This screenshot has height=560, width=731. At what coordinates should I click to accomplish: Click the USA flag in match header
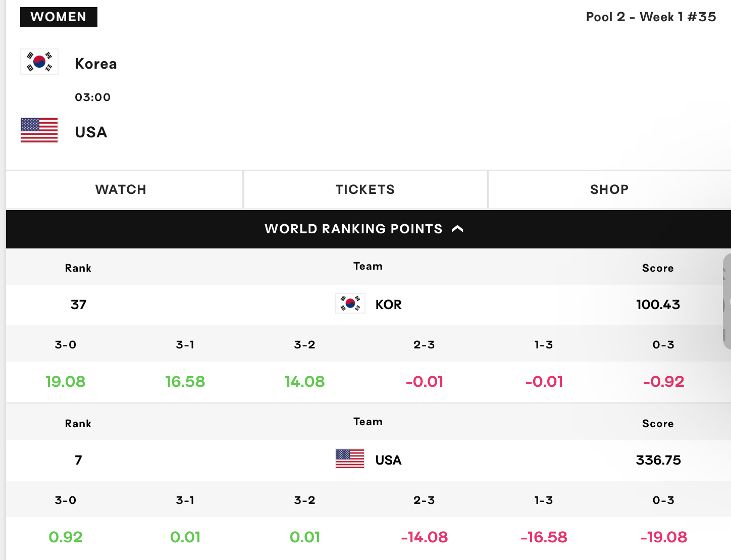[39, 130]
